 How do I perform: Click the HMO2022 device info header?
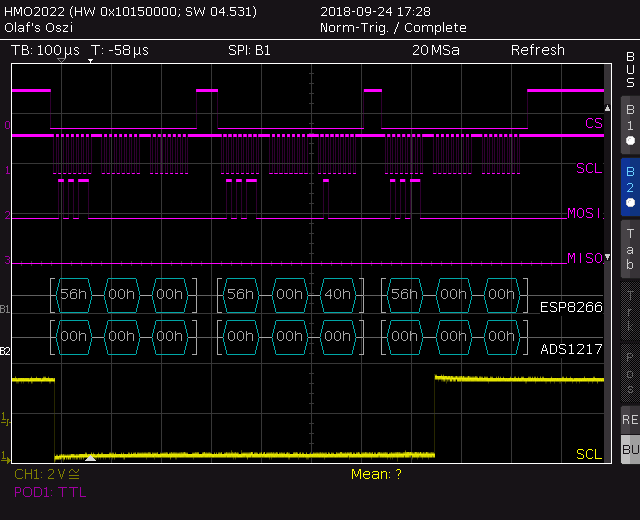pos(131,11)
